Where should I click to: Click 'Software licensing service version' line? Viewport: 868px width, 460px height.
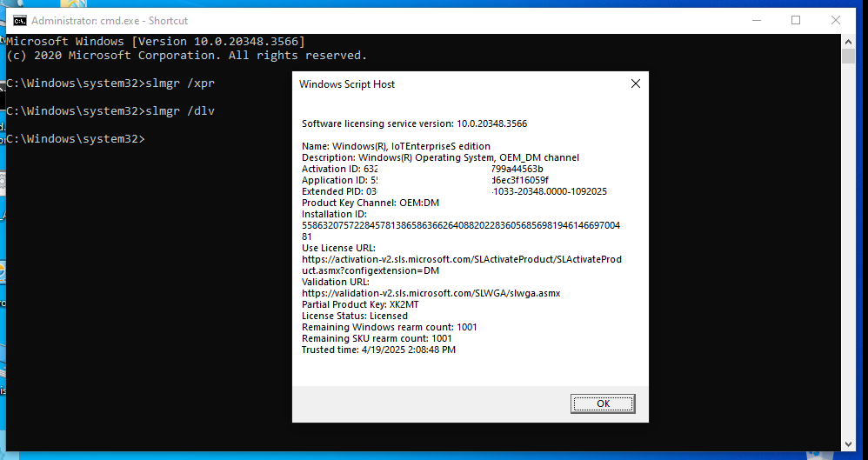pyautogui.click(x=414, y=123)
